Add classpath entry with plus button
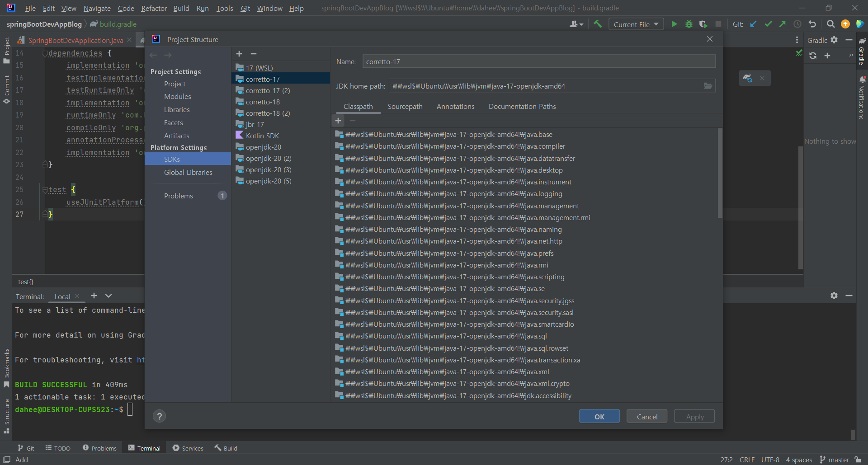This screenshot has height=465, width=868. pos(338,121)
